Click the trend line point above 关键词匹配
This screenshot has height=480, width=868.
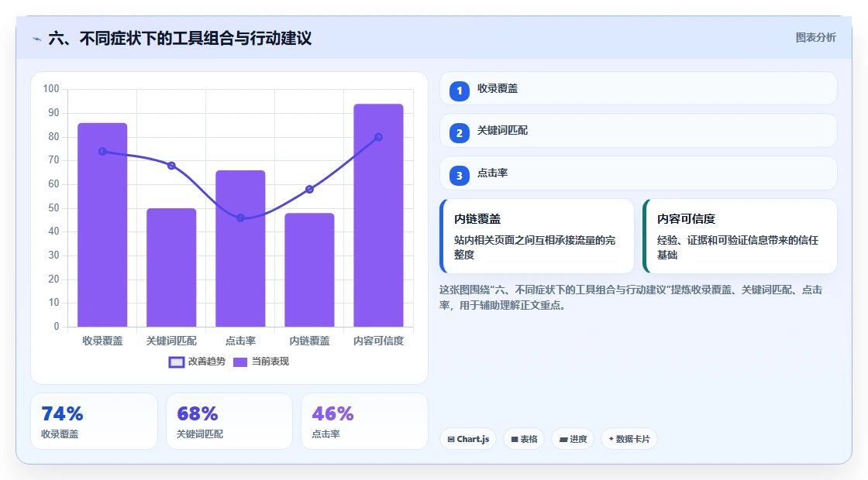pos(171,166)
